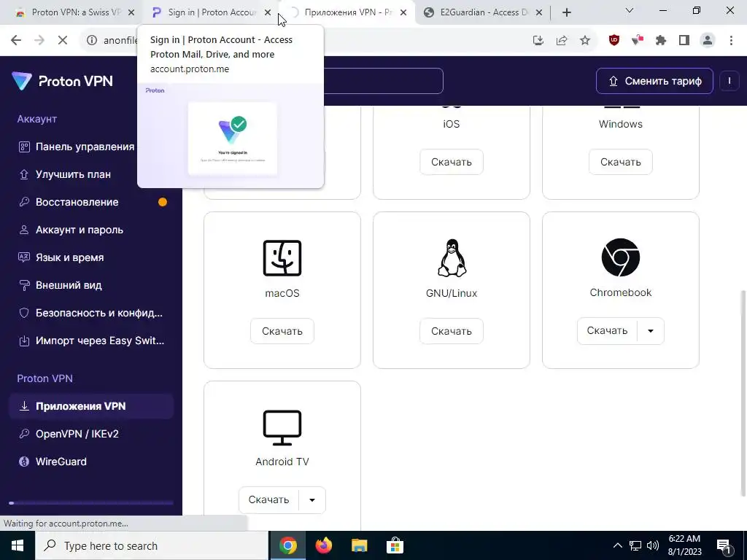Click the Android TV monitor icon
The width and height of the screenshot is (747, 560).
click(x=282, y=427)
